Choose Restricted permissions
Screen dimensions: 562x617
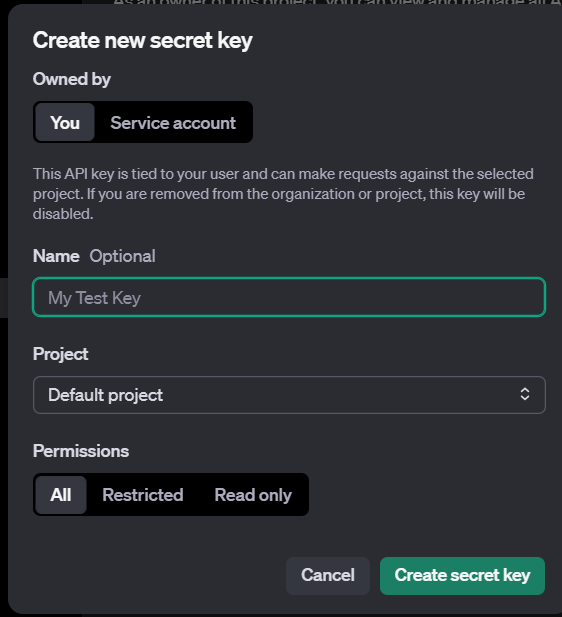143,495
